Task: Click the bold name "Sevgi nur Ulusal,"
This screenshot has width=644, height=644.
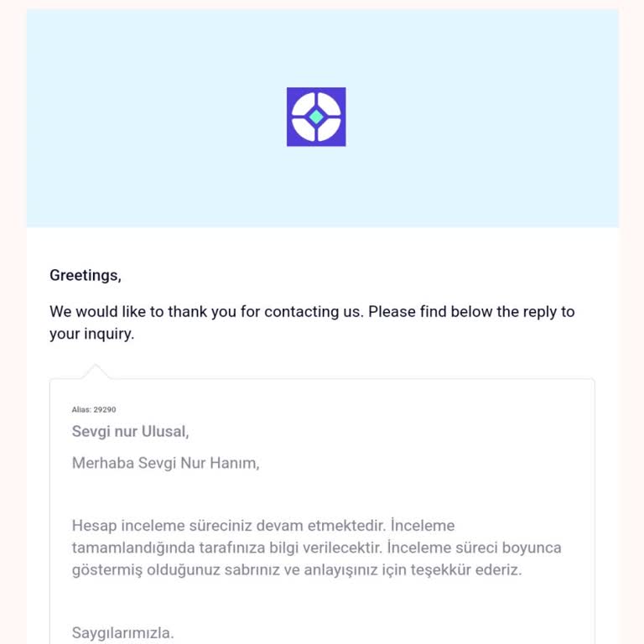Action: [x=131, y=432]
